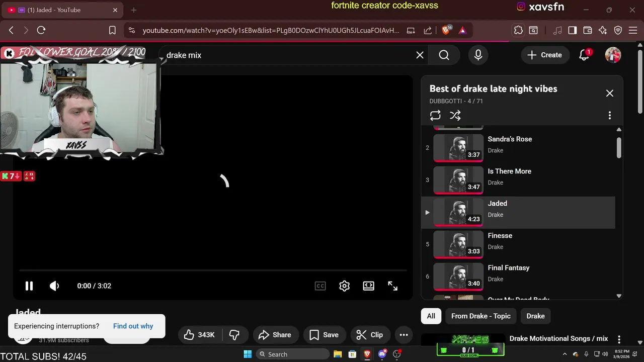
Task: Click the share page icon in address bar
Action: tap(428, 30)
